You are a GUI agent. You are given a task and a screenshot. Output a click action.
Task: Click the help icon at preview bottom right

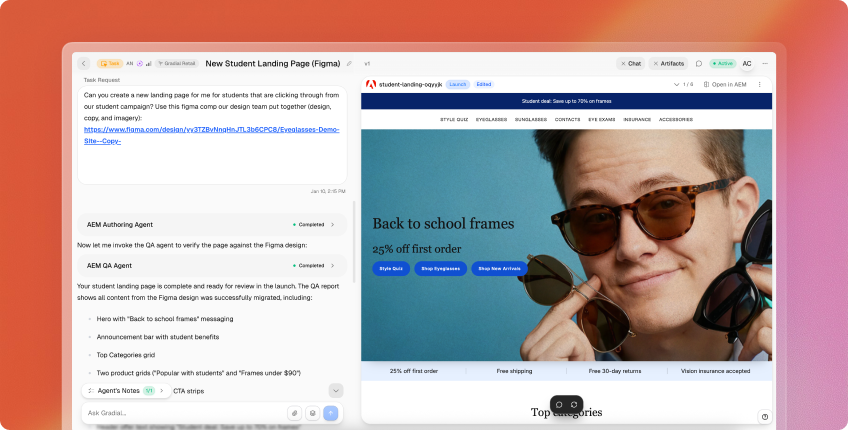765,417
